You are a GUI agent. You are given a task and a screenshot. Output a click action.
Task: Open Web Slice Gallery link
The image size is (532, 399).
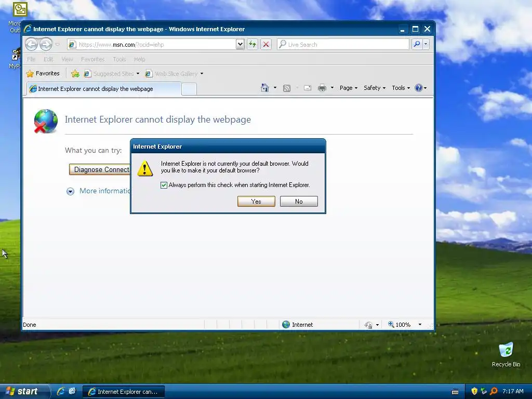click(171, 74)
